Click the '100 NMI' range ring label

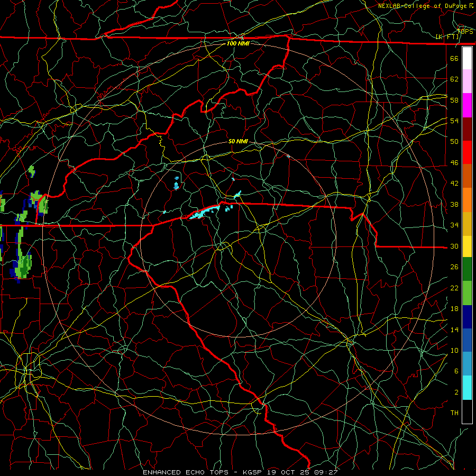(x=238, y=43)
